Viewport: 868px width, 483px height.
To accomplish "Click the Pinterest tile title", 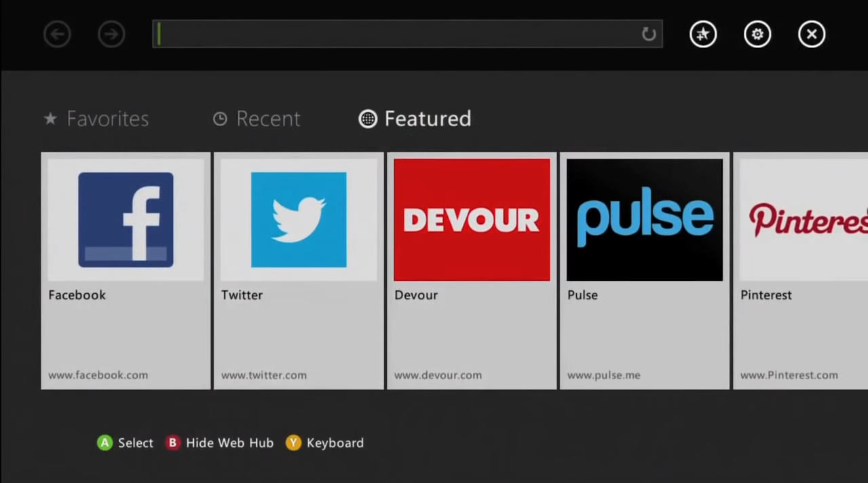I will 766,295.
